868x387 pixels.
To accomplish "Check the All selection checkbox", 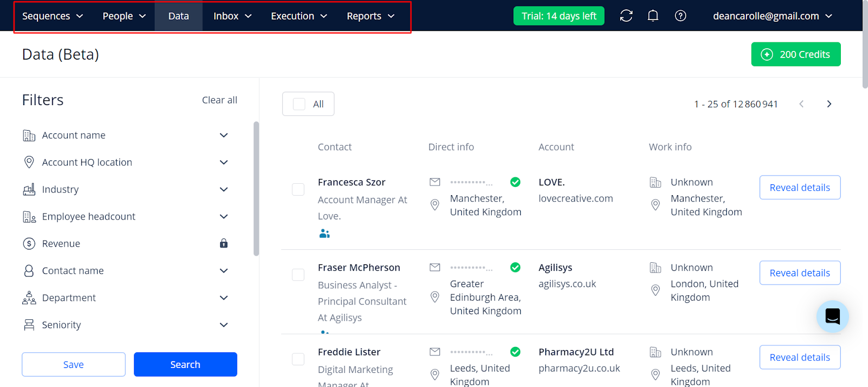I will [297, 104].
